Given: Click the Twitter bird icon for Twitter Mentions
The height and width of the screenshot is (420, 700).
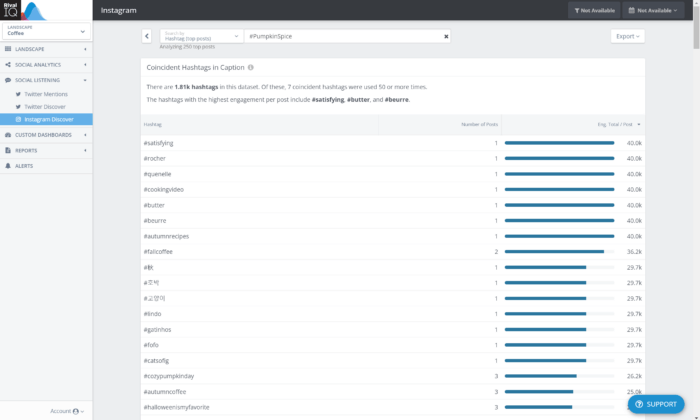Looking at the screenshot, I should click(x=18, y=93).
